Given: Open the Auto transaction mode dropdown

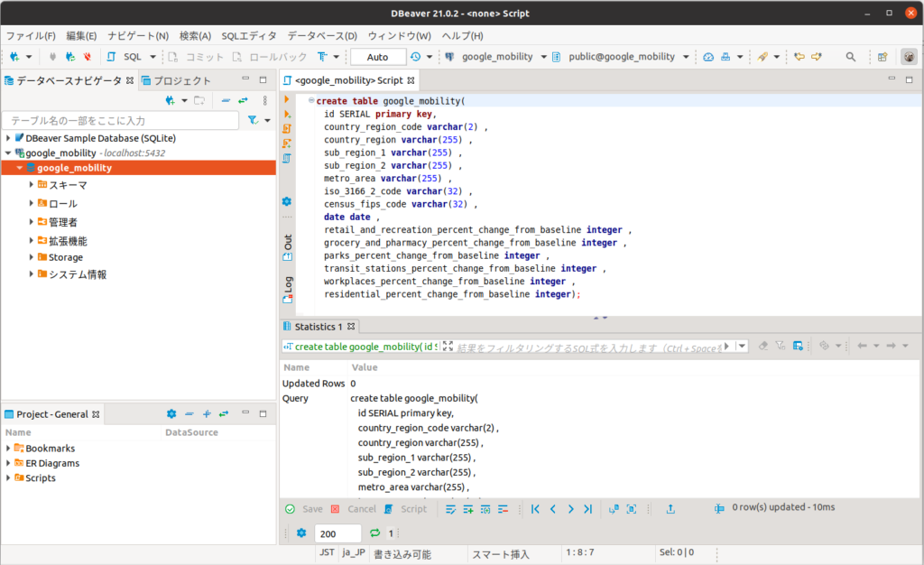Looking at the screenshot, I should click(378, 57).
